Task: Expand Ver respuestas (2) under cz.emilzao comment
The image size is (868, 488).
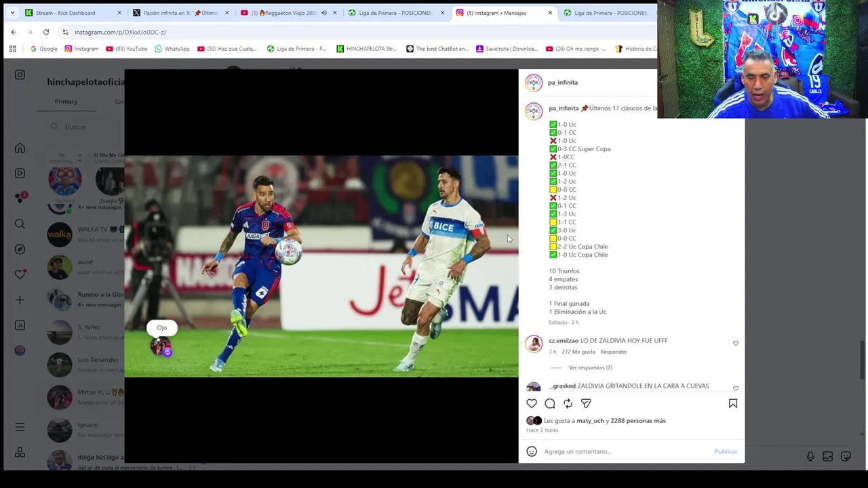Action: tap(590, 367)
